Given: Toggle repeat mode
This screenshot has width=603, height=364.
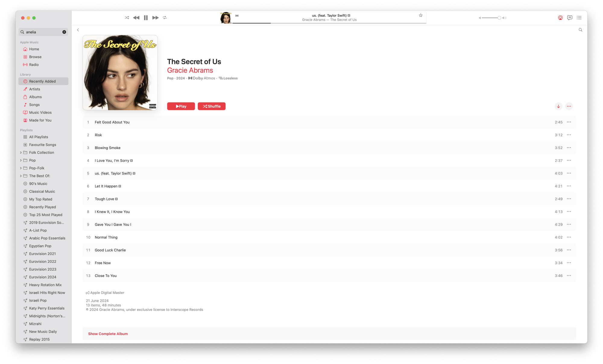Looking at the screenshot, I should (x=165, y=18).
